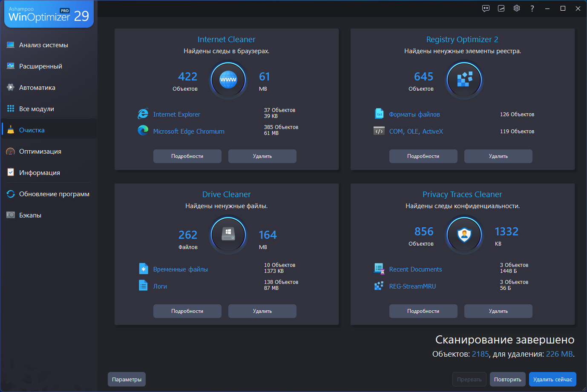Click the Параметры button
The width and height of the screenshot is (587, 392).
(x=127, y=379)
